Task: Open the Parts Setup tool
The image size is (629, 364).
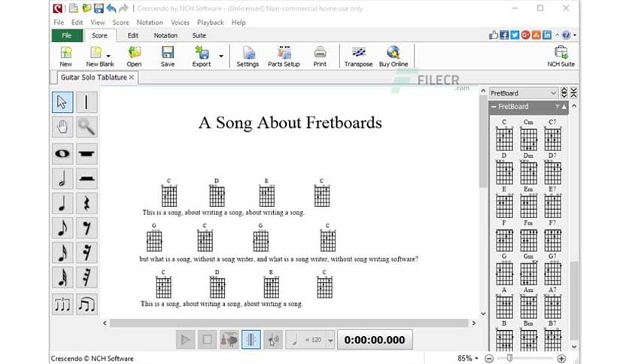Action: (x=284, y=56)
